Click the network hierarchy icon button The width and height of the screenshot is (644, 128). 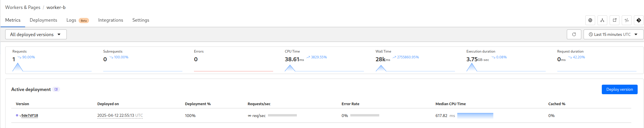(602, 20)
